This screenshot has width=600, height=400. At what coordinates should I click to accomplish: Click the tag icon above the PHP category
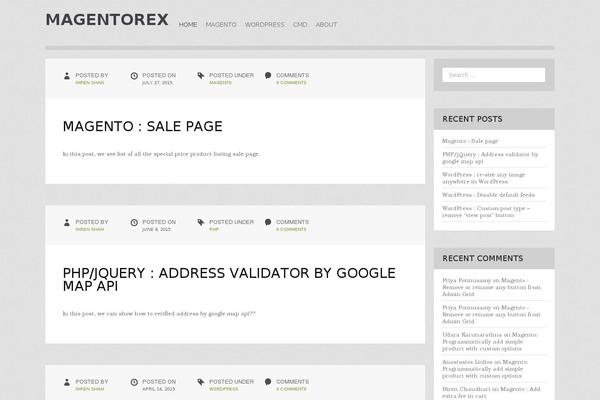click(201, 222)
